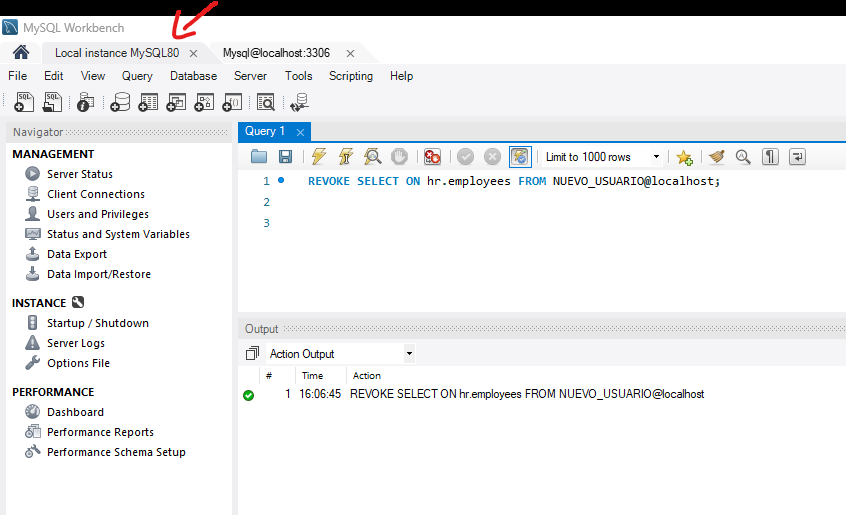The width and height of the screenshot is (846, 515).
Task: Toggle auto-commit mode
Action: 520,157
